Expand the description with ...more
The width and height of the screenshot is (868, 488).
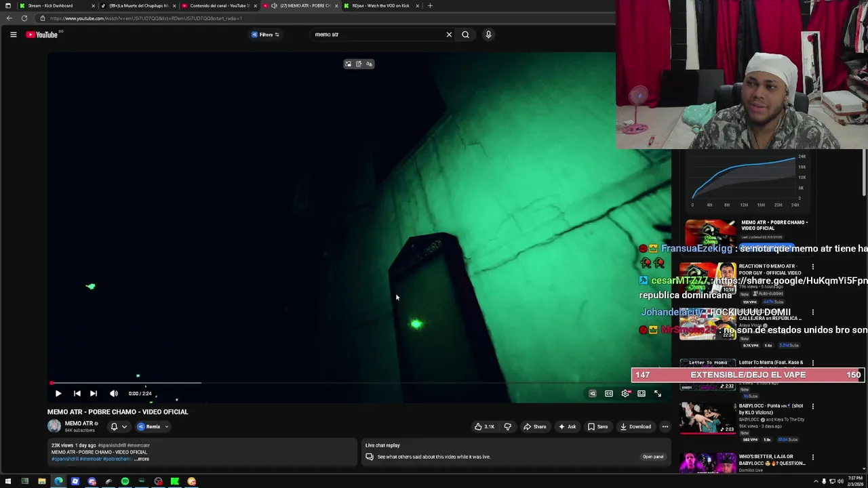142,459
